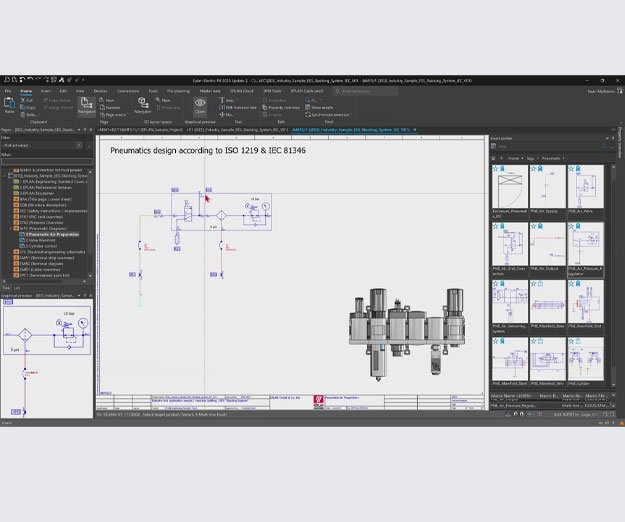Toggle favorite star on PNE_Manifold_Base macro

tap(534, 284)
